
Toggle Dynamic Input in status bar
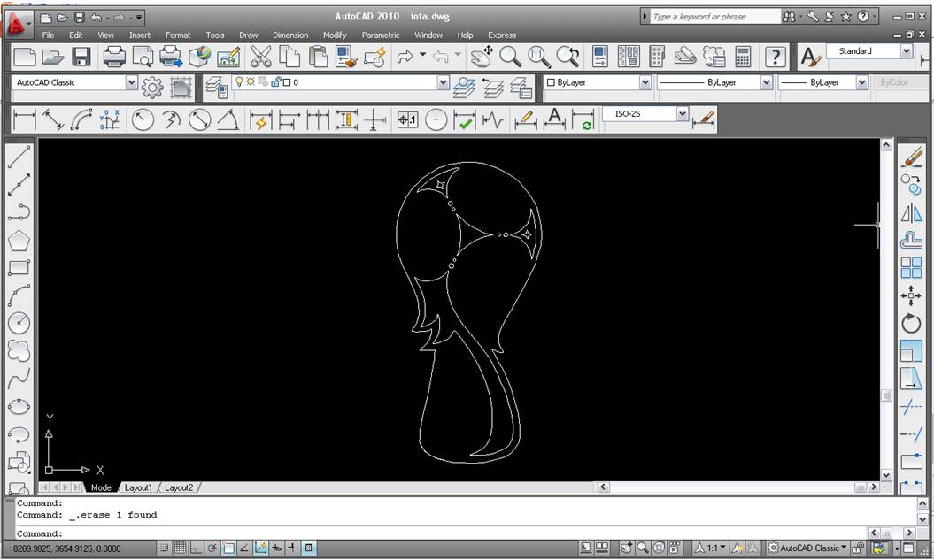click(276, 548)
